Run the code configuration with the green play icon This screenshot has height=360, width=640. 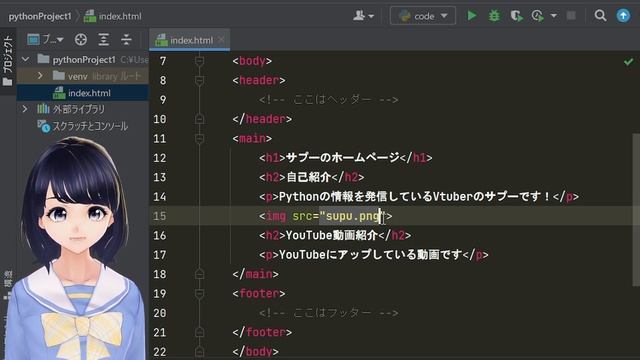472,16
